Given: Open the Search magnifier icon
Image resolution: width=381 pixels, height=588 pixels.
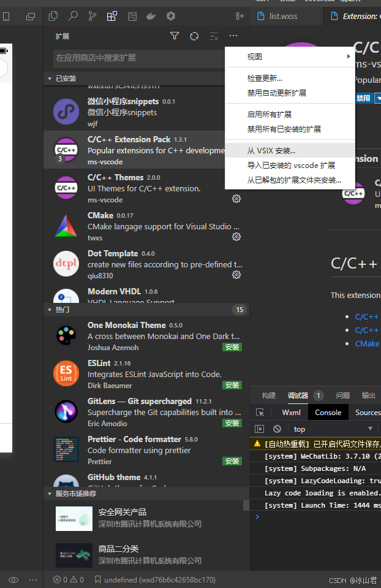Looking at the screenshot, I should pyautogui.click(x=73, y=16).
